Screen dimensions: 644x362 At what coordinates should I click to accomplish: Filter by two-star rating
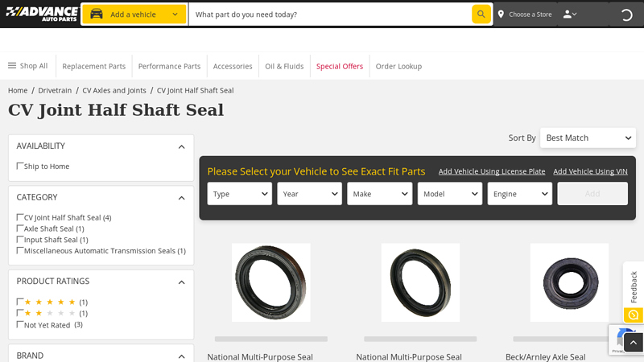[19, 313]
